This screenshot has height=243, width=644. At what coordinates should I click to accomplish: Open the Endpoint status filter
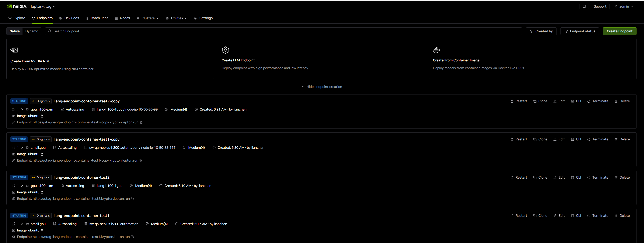[580, 31]
